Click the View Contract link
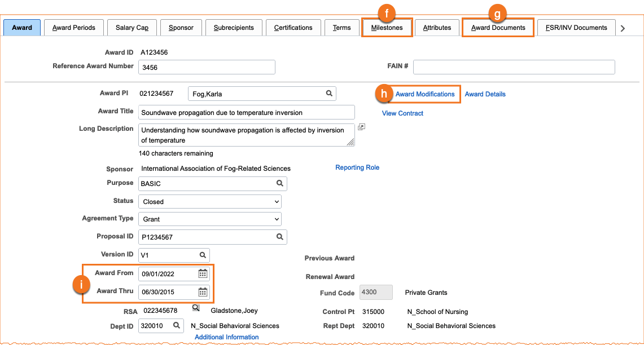Image resolution: width=644 pixels, height=345 pixels. point(402,113)
